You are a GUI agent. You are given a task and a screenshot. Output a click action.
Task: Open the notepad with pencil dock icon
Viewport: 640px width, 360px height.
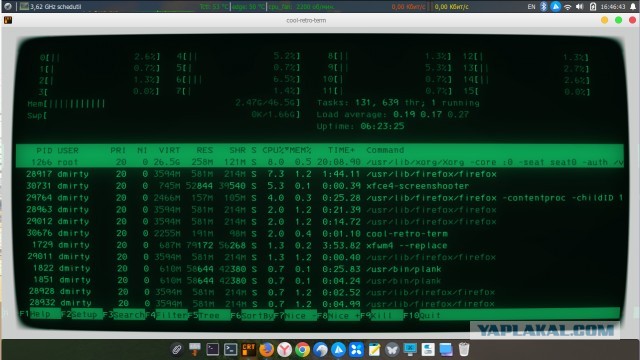(374, 350)
